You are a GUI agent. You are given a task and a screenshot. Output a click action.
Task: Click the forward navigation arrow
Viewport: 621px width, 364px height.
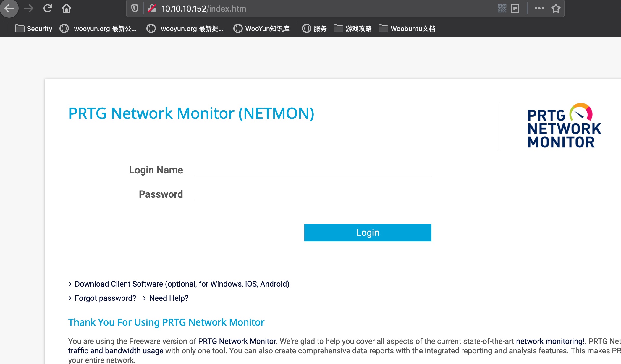pos(29,8)
